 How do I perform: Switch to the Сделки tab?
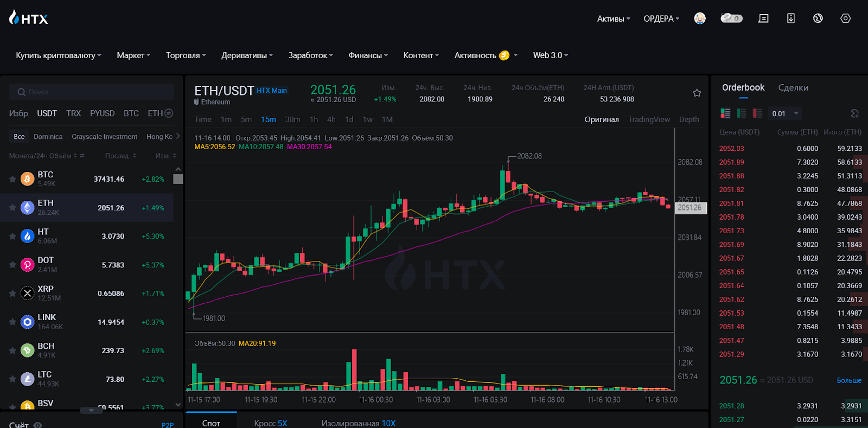click(793, 87)
